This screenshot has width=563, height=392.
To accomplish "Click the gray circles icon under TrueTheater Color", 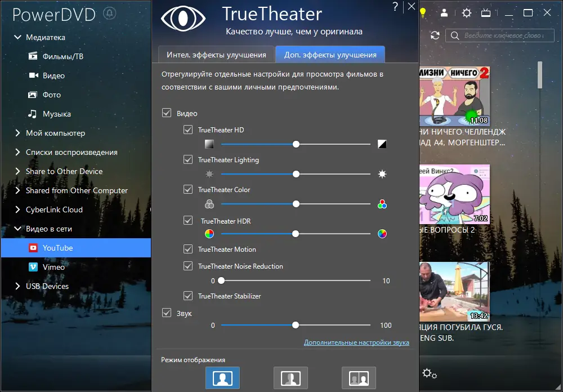I will (209, 204).
